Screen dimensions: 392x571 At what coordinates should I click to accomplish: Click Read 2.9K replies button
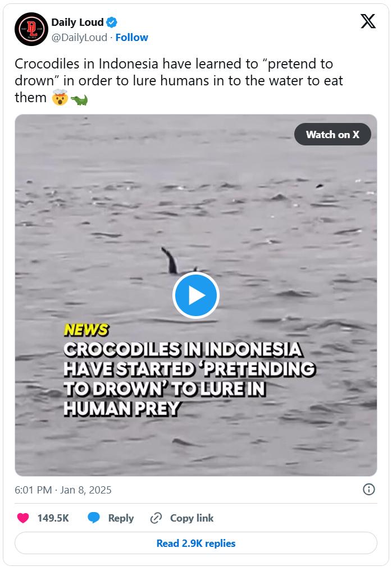click(x=196, y=543)
